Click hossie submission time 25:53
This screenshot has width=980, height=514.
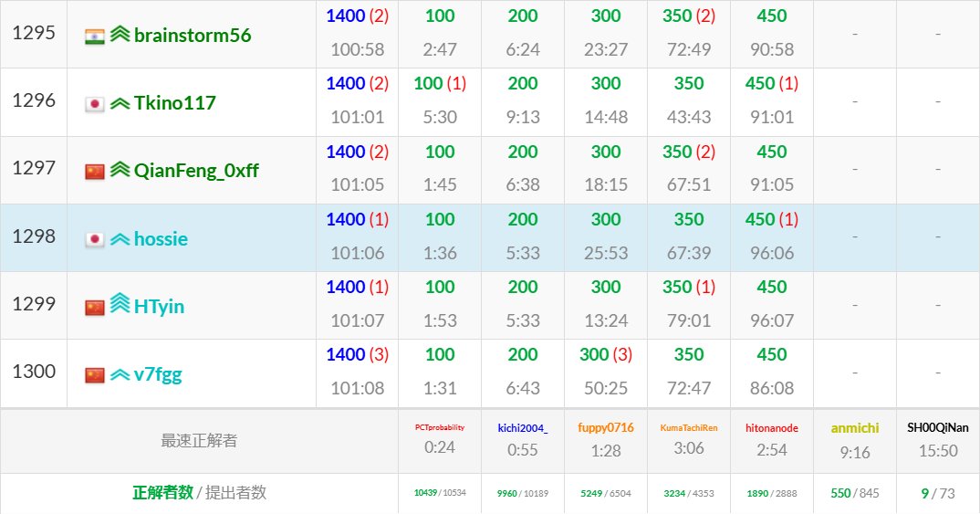(x=606, y=253)
